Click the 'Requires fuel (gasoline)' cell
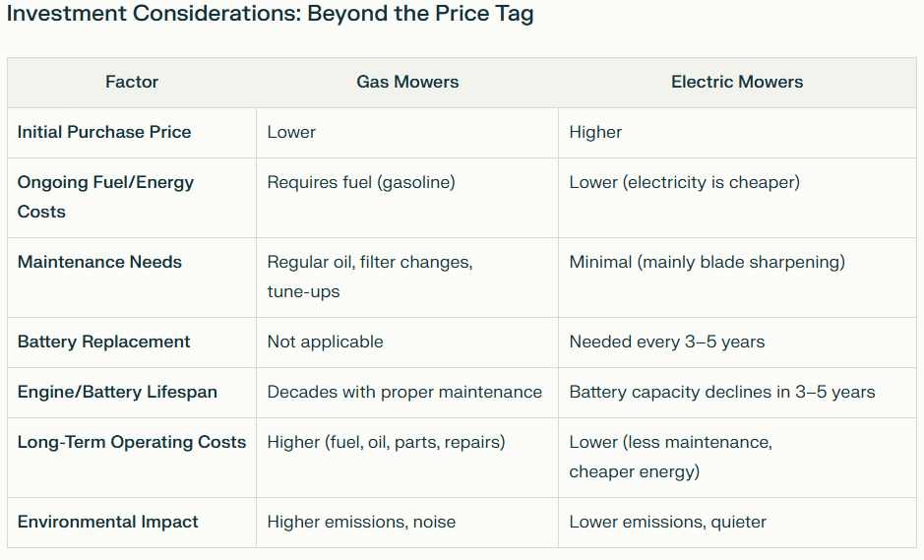Screen dimensions: 924x560 pos(361,182)
